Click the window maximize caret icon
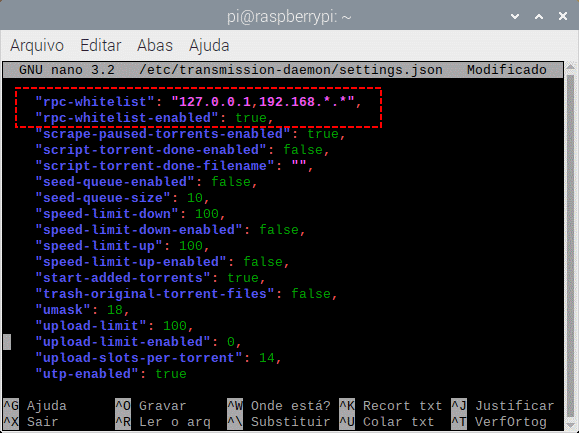Viewport: 579px width, 433px height. point(539,16)
